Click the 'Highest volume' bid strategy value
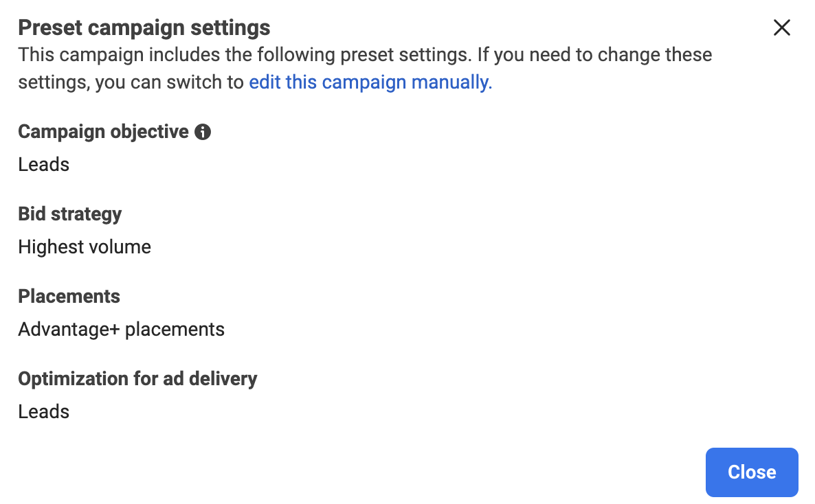The width and height of the screenshot is (815, 504). [85, 247]
